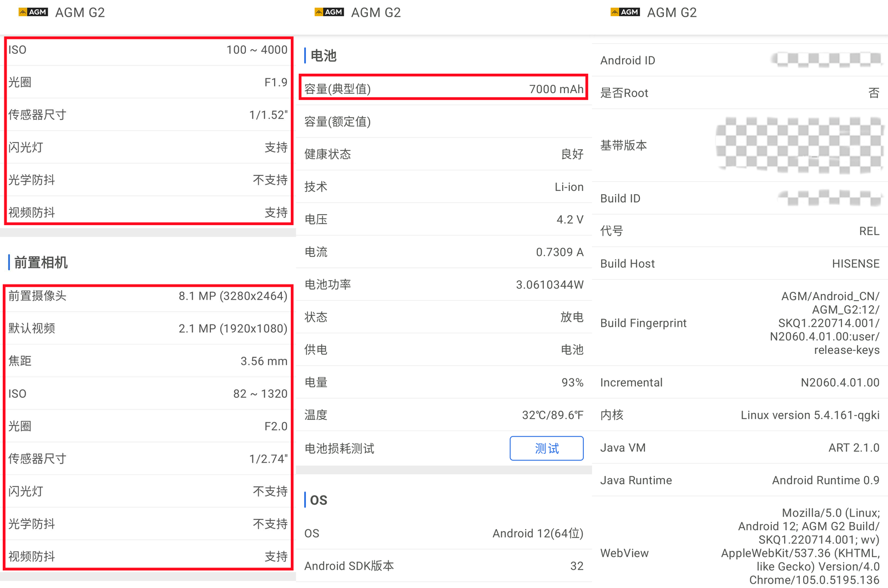Select the 光圈 F2.0 row

148,426
